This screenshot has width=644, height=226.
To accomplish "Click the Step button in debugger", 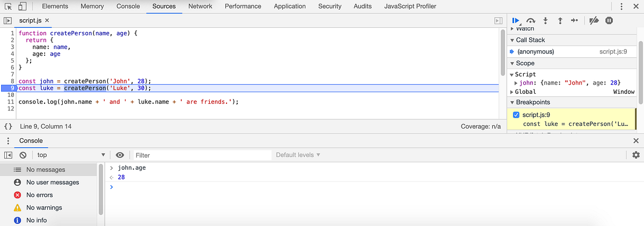I will click(x=574, y=20).
